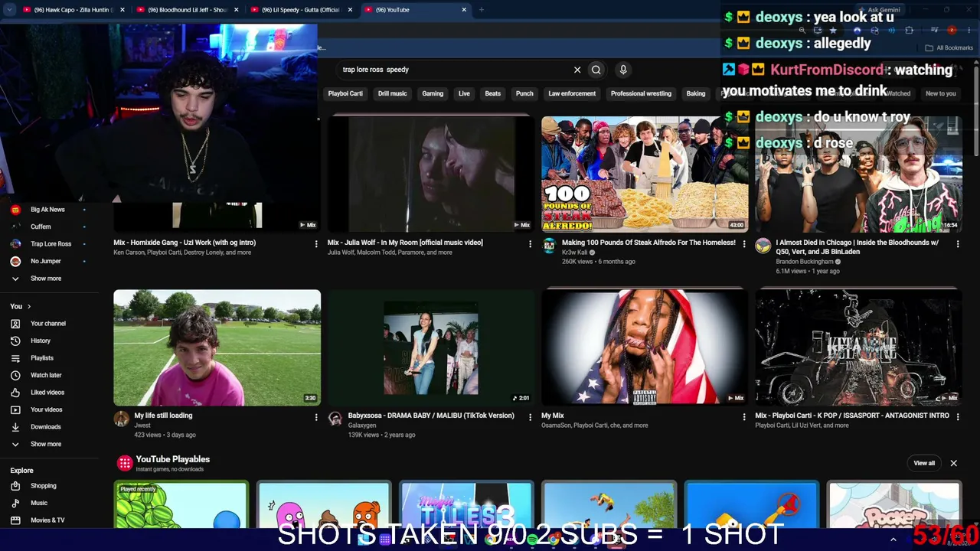This screenshot has width=980, height=551.
Task: Click the magnifying glass search button
Action: pos(596,70)
